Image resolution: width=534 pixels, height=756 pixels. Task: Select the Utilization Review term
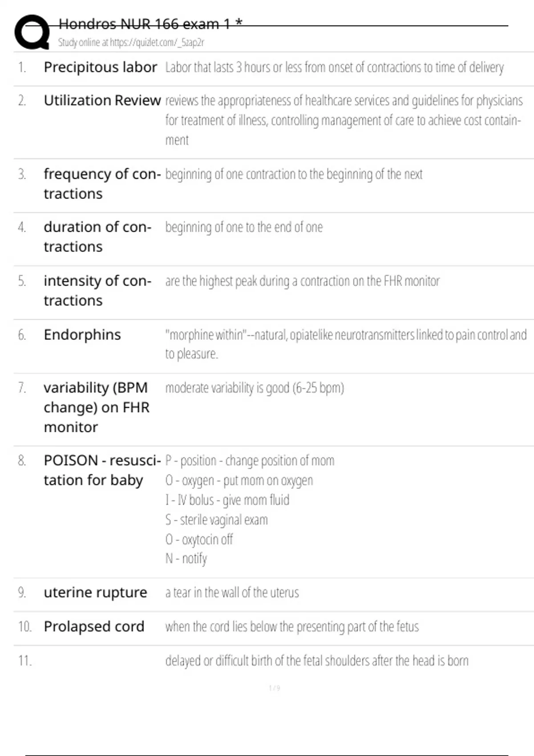(102, 101)
